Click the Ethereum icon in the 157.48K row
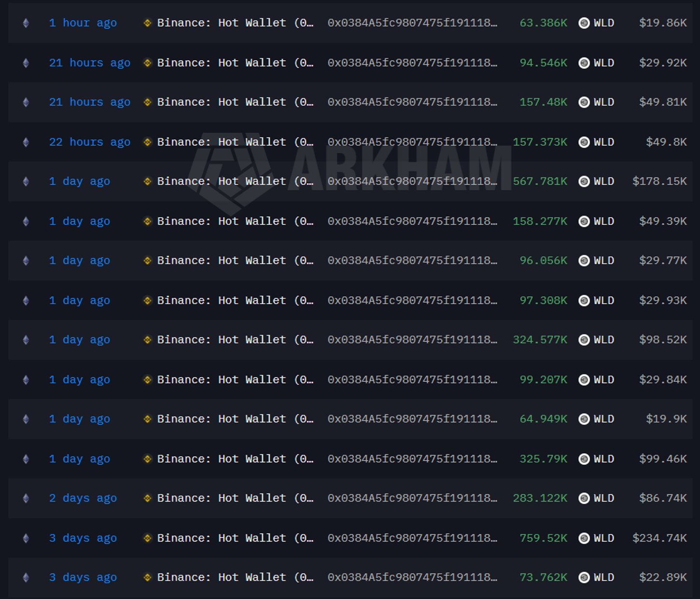Viewport: 700px width, 599px height. 26,102
